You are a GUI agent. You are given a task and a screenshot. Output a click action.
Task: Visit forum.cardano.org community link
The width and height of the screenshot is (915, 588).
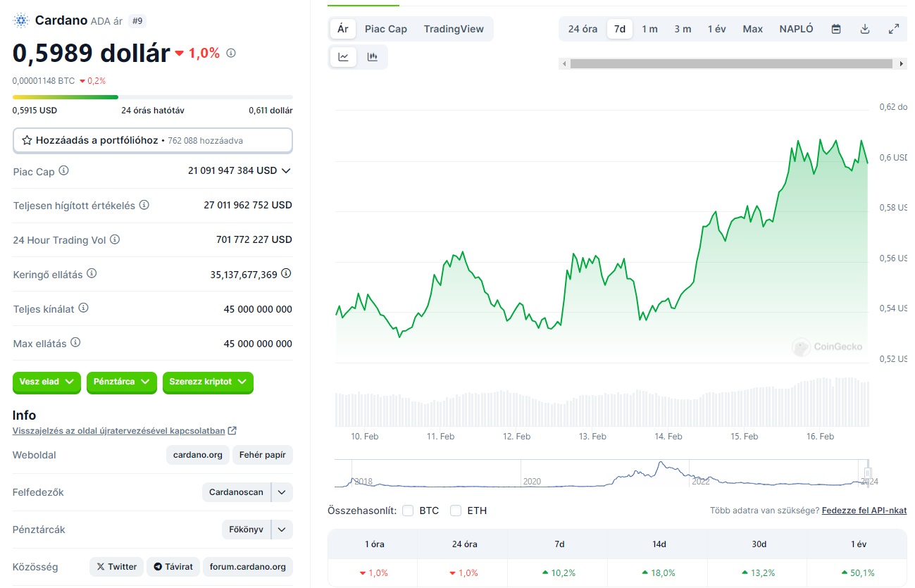pyautogui.click(x=247, y=566)
